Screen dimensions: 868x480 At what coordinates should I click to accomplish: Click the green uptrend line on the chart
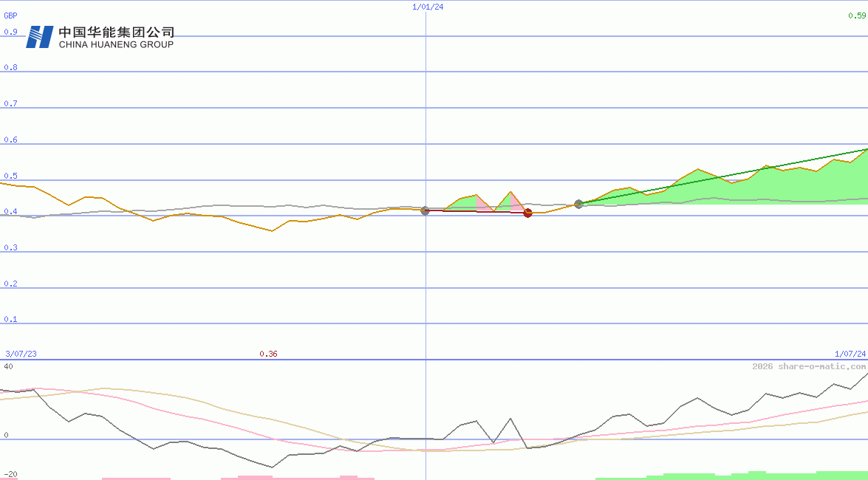[x=723, y=176]
